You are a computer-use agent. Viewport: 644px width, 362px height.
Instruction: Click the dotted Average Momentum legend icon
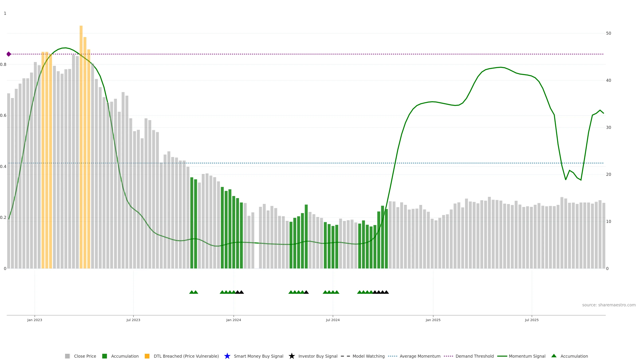coord(392,356)
